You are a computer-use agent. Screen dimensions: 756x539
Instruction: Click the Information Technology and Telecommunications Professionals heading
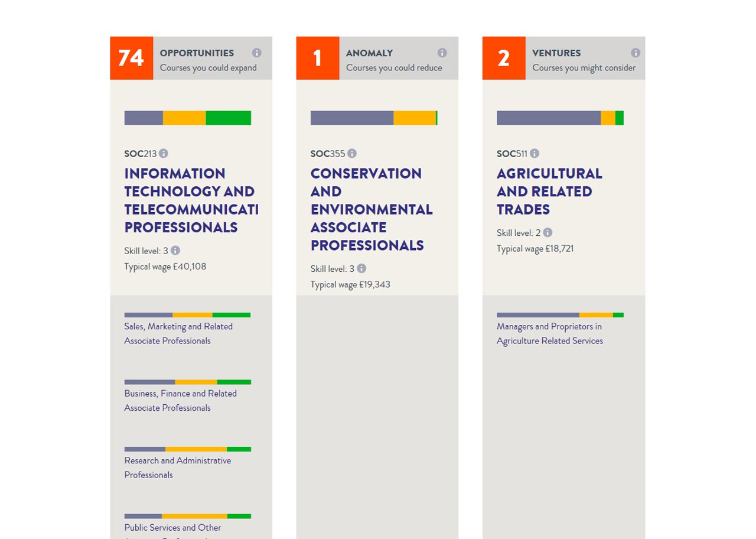pos(190,200)
